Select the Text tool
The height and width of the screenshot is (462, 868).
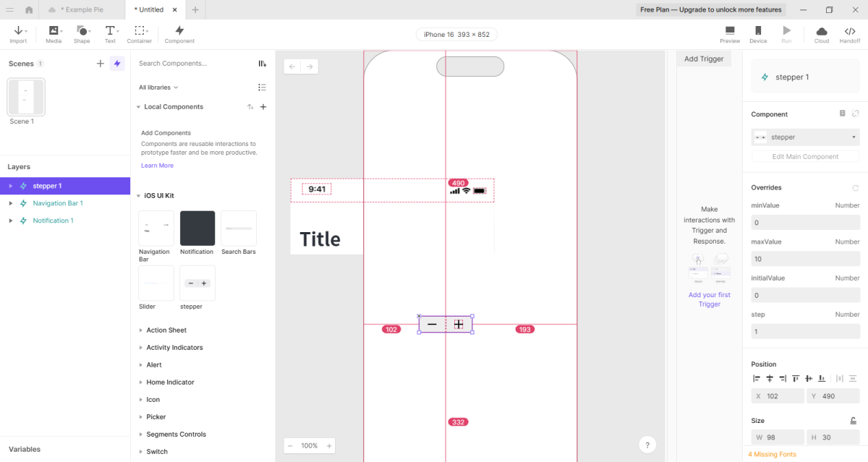[110, 34]
